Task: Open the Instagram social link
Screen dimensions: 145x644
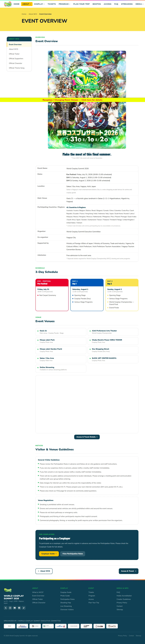Action: (x=10, y=608)
